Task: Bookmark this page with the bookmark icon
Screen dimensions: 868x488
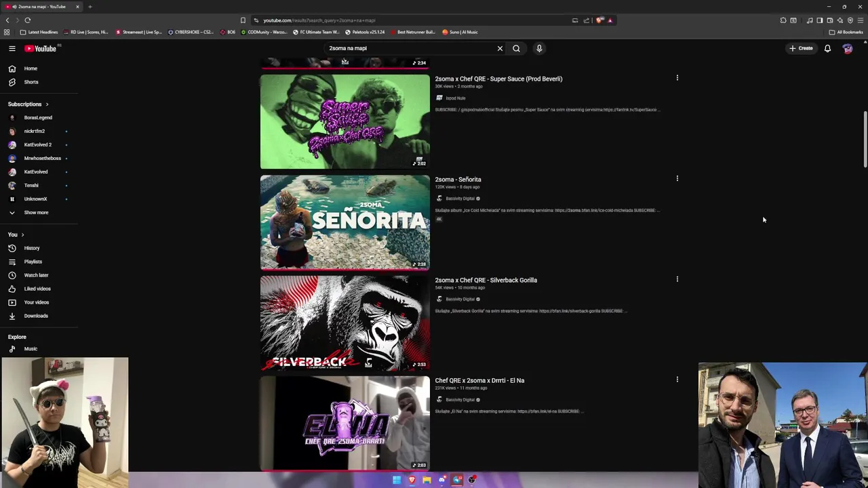Action: coord(243,20)
